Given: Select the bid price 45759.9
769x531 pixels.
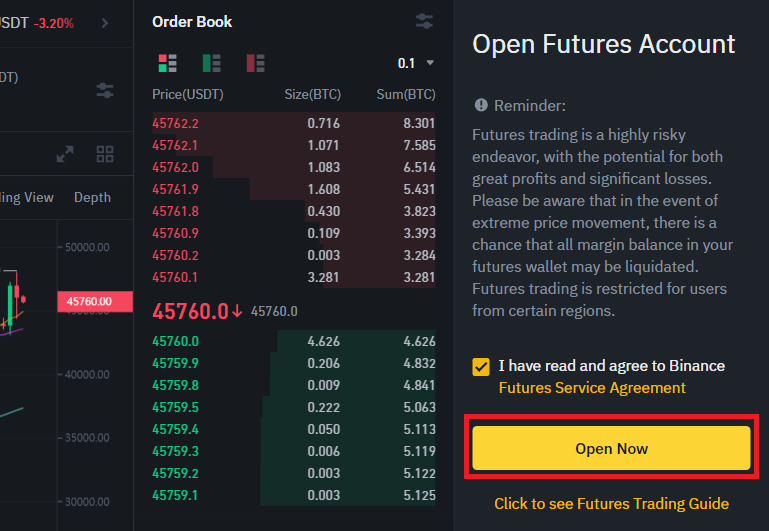Looking at the screenshot, I should [x=176, y=363].
